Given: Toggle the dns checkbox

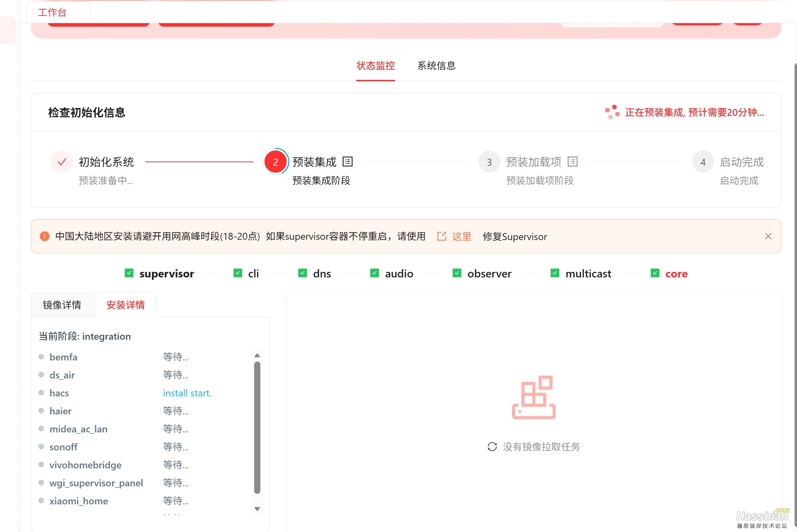Looking at the screenshot, I should click(303, 273).
